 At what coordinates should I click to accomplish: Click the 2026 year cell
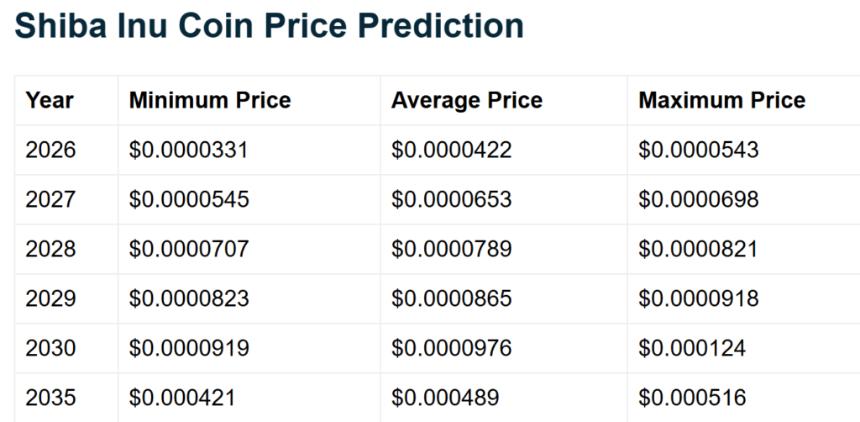[x=50, y=150]
